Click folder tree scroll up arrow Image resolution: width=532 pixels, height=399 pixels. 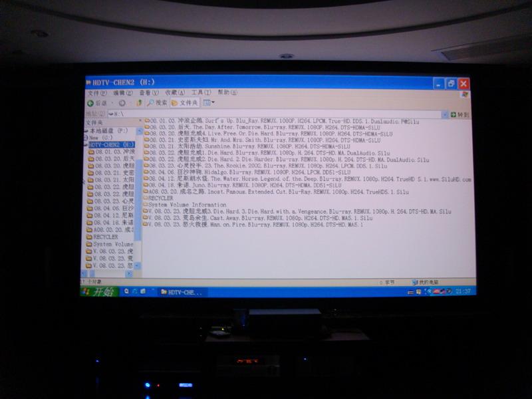point(139,131)
